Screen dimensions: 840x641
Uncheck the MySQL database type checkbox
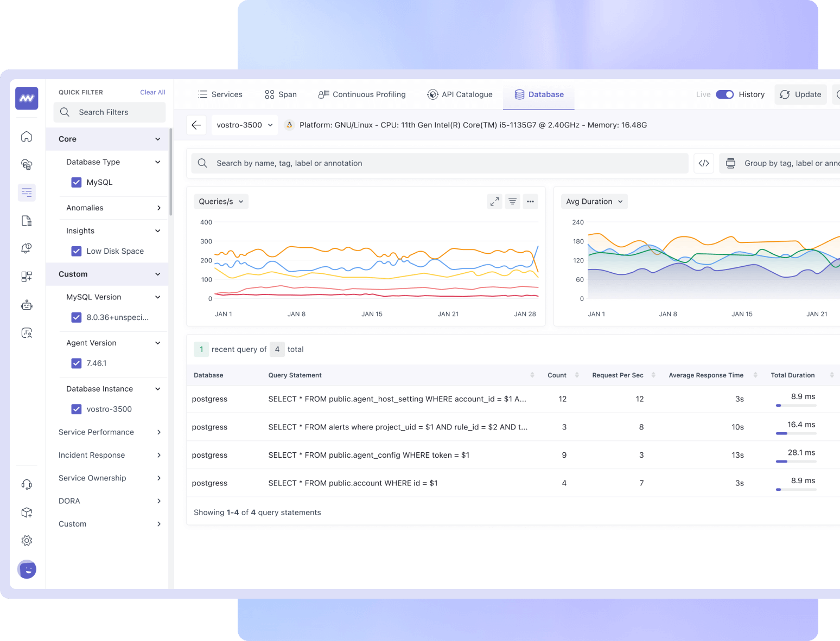point(77,182)
